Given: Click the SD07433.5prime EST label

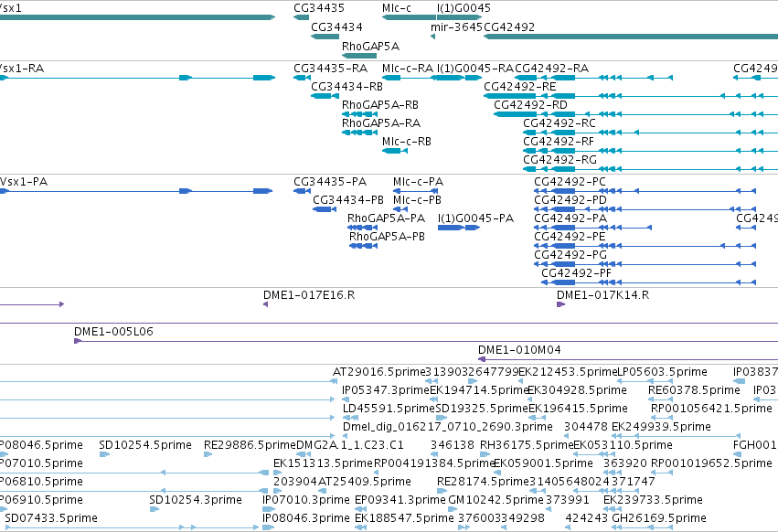Looking at the screenshot, I should click(51, 518).
